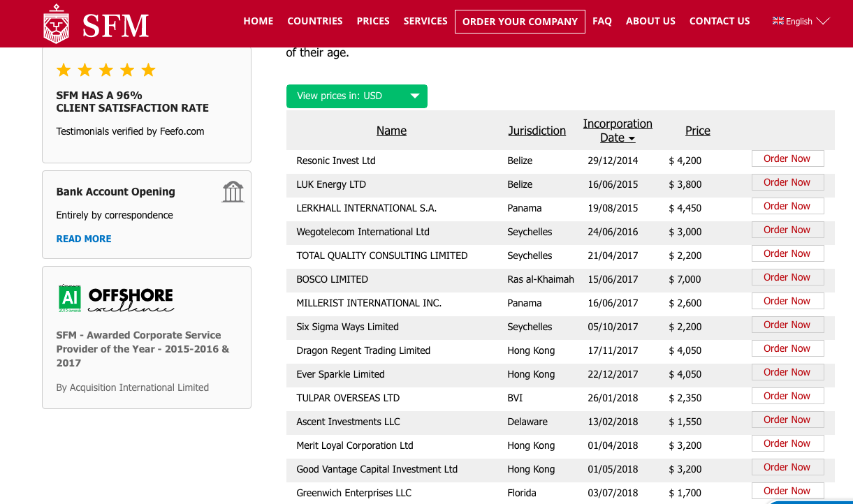Click the $ 4,450 price cell
The width and height of the screenshot is (853, 504).
click(x=685, y=208)
